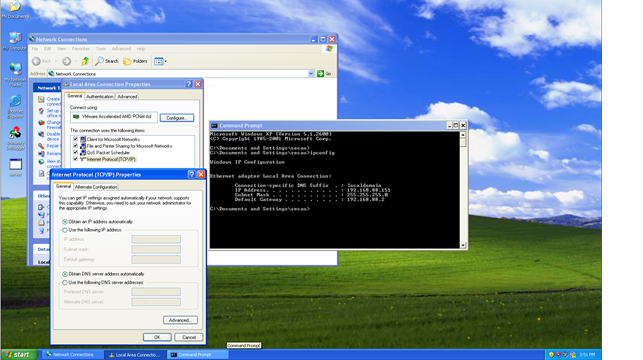This screenshot has width=643, height=360.
Task: Click Cancel in TCP/IP Properties dialog
Action: 189,337
